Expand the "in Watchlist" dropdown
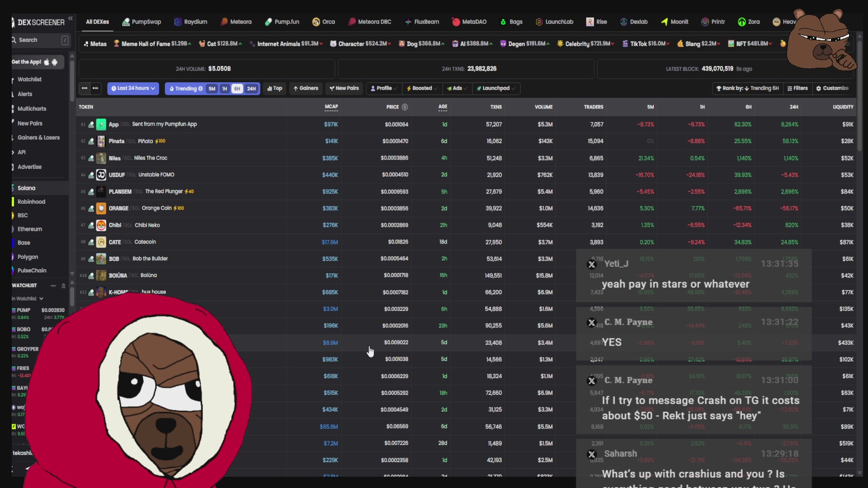 pyautogui.click(x=28, y=299)
